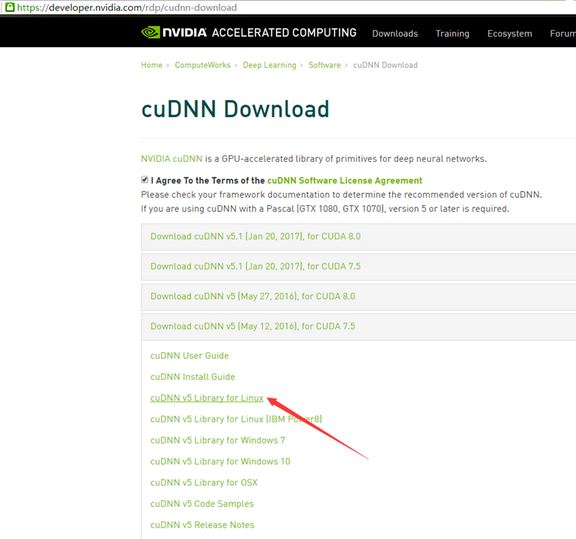Expand Download cuDNN v5.1 for CUDA 7.5
The image size is (576, 539).
click(x=359, y=266)
